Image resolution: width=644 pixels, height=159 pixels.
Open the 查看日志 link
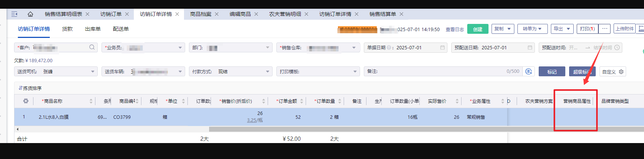455,29
